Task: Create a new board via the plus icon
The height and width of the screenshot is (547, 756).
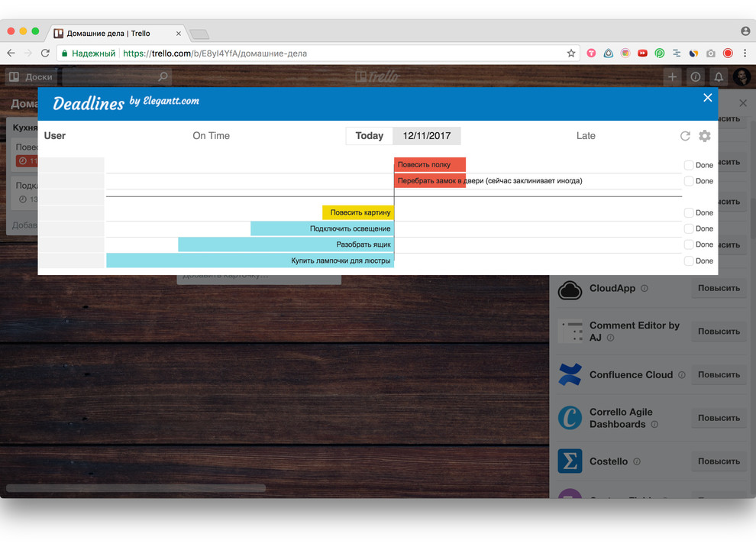Action: [x=671, y=76]
